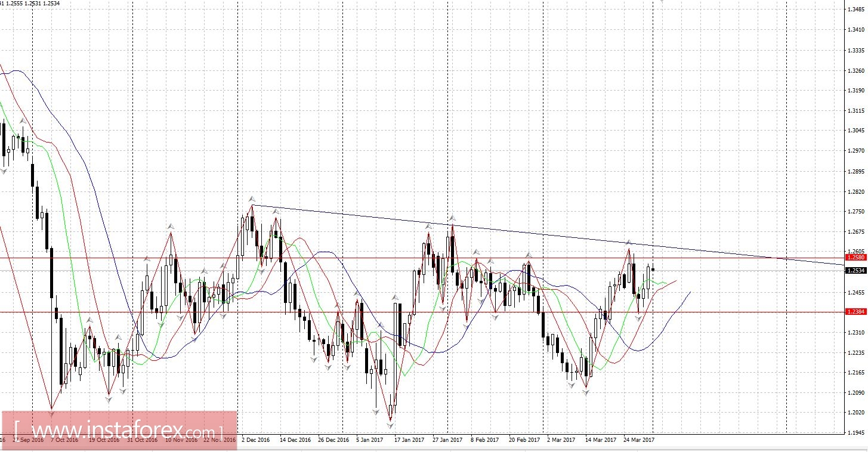Click the 8 Feb 2017 date label
The width and height of the screenshot is (868, 452).
[x=484, y=440]
